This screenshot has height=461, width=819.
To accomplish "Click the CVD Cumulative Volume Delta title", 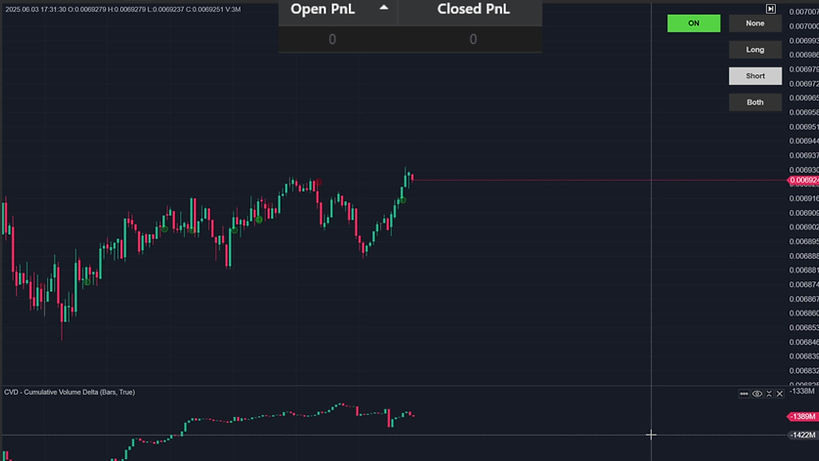I will point(69,392).
